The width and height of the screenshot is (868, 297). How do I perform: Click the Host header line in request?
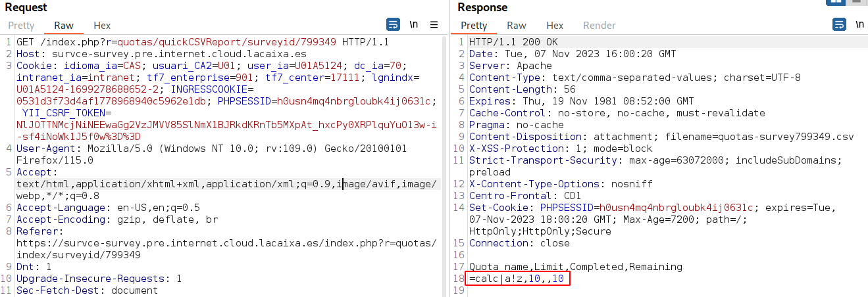click(x=161, y=54)
